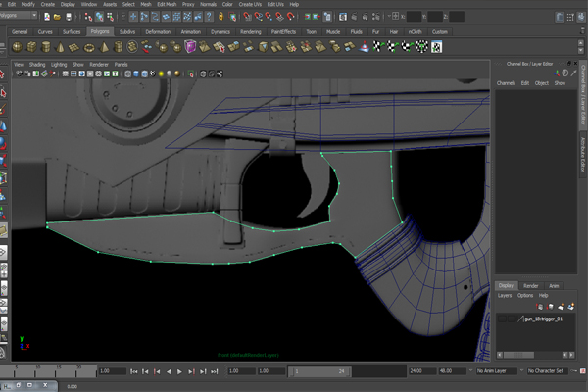Click the viewport camera select icon
Image resolution: width=588 pixels, height=392 pixels.
click(x=19, y=73)
